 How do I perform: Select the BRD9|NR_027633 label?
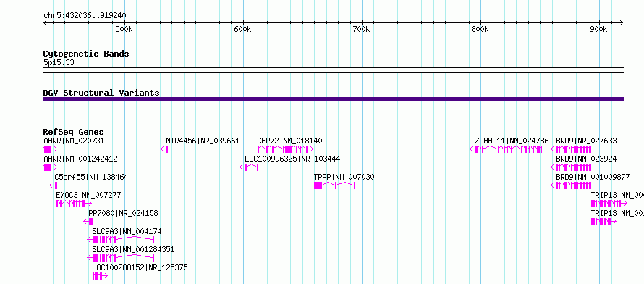pos(586,141)
